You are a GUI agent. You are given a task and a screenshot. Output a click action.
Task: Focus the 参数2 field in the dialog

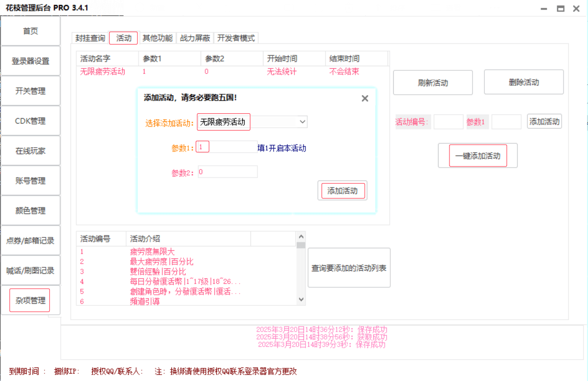227,172
